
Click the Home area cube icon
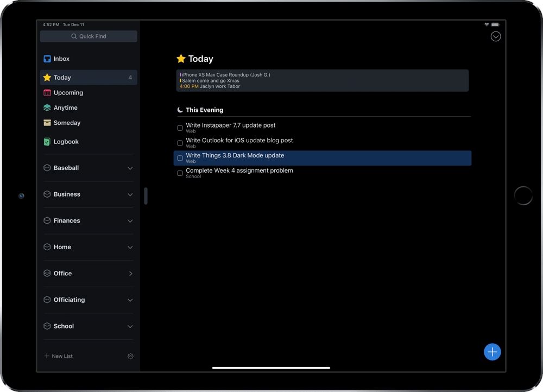coord(47,247)
